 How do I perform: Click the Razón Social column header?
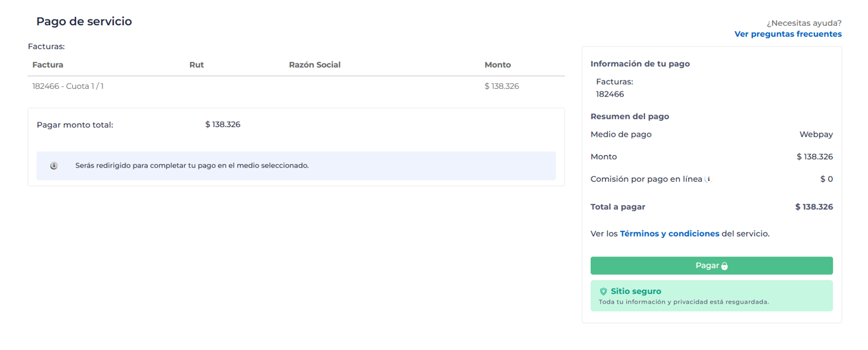(x=314, y=65)
